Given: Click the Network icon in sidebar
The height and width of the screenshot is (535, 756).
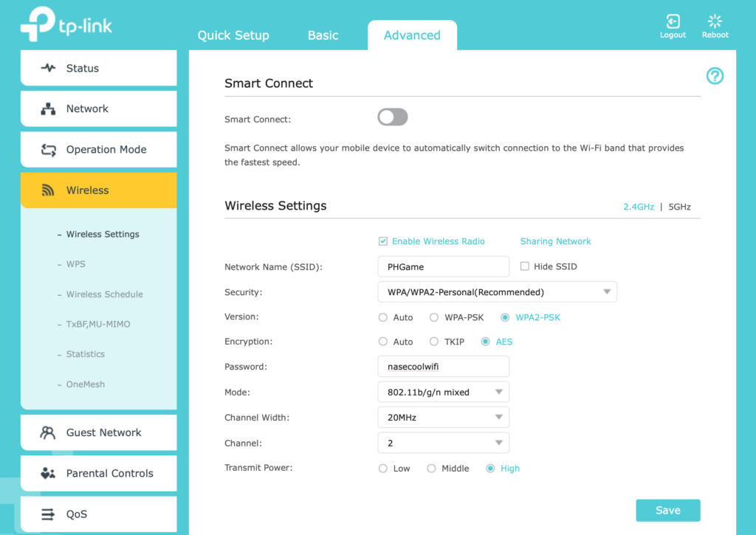Looking at the screenshot, I should (49, 109).
